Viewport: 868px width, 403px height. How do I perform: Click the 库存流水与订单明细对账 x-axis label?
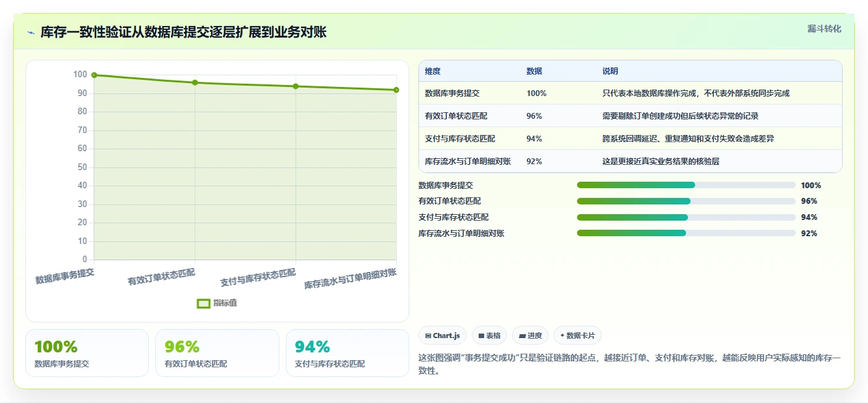(351, 279)
